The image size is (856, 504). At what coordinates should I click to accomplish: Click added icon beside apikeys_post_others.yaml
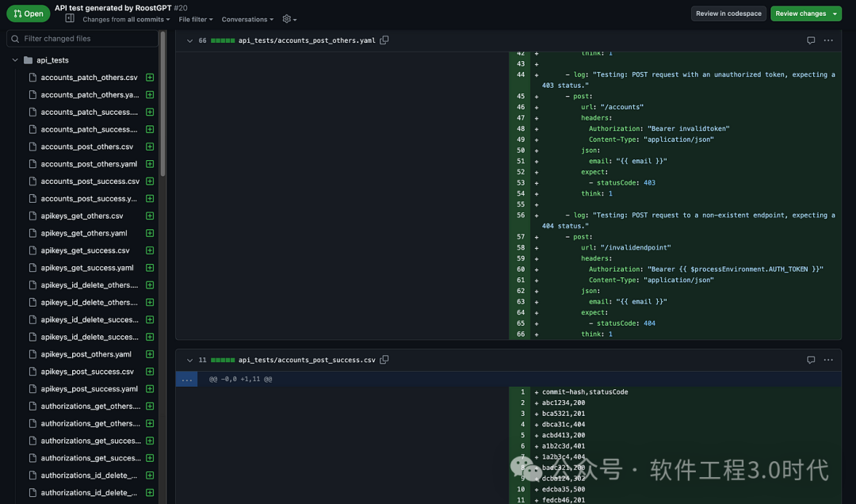(150, 354)
